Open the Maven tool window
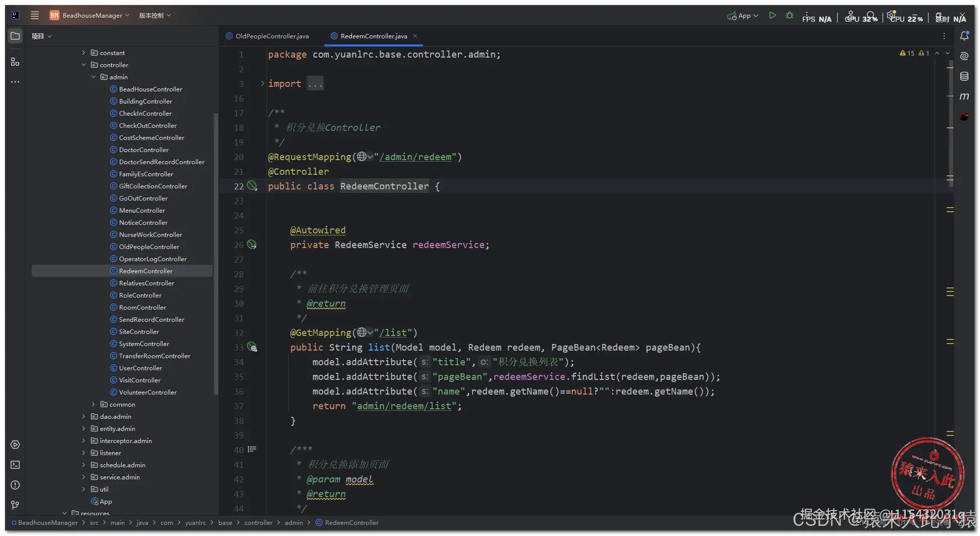 (964, 96)
